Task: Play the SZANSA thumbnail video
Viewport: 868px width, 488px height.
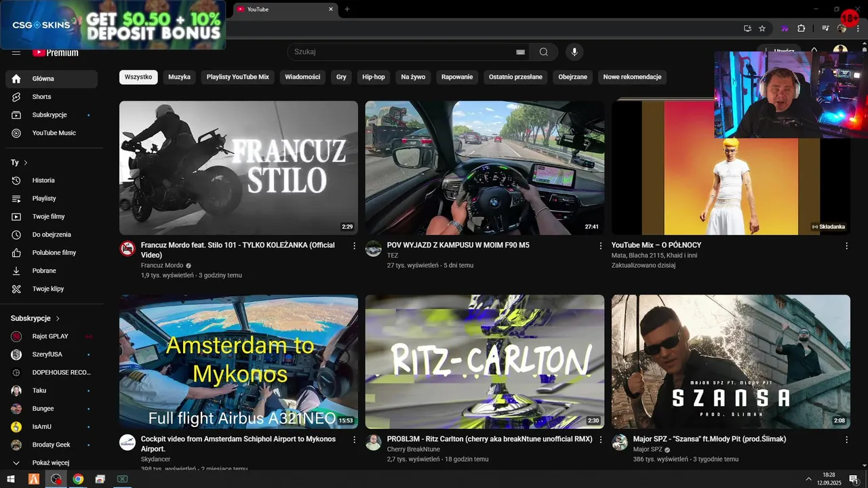Action: tap(731, 362)
